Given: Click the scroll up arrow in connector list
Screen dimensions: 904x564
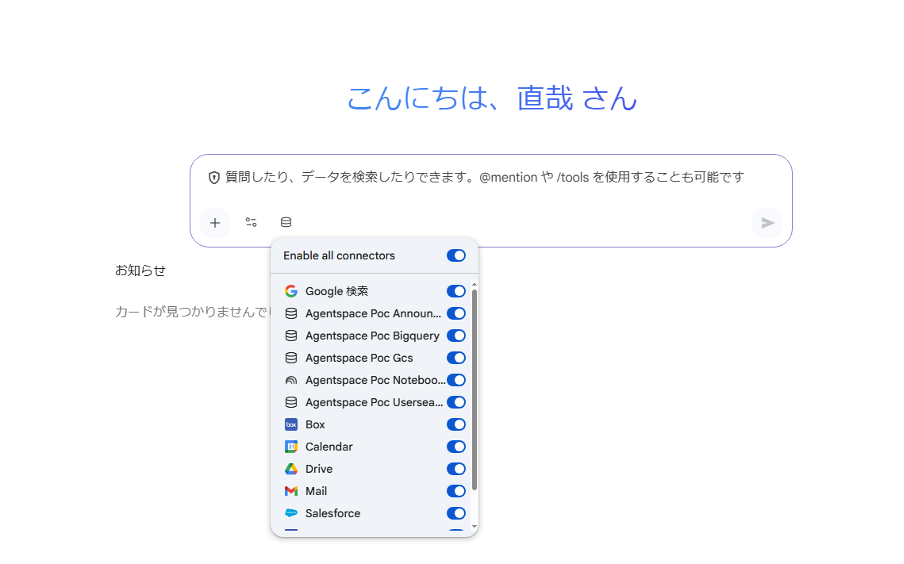Looking at the screenshot, I should coord(474,285).
